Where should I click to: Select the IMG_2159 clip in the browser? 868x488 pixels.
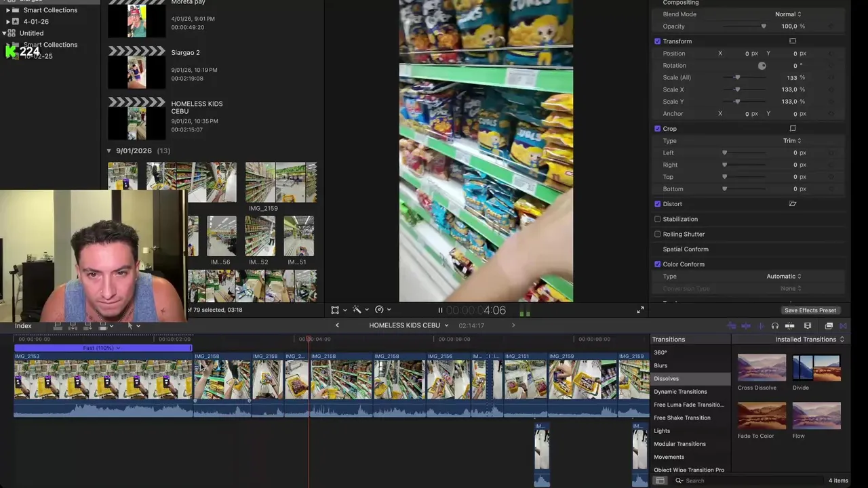pos(281,182)
